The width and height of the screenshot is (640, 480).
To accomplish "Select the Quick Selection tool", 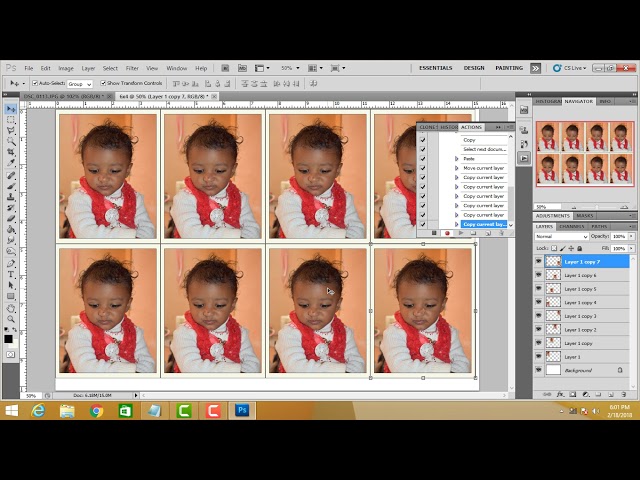I will (x=11, y=141).
